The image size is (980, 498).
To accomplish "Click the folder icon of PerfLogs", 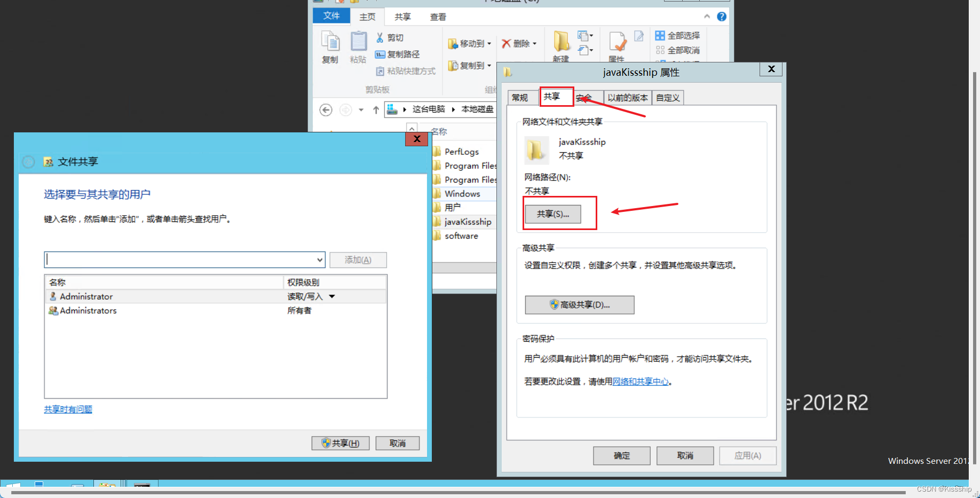I will (437, 152).
